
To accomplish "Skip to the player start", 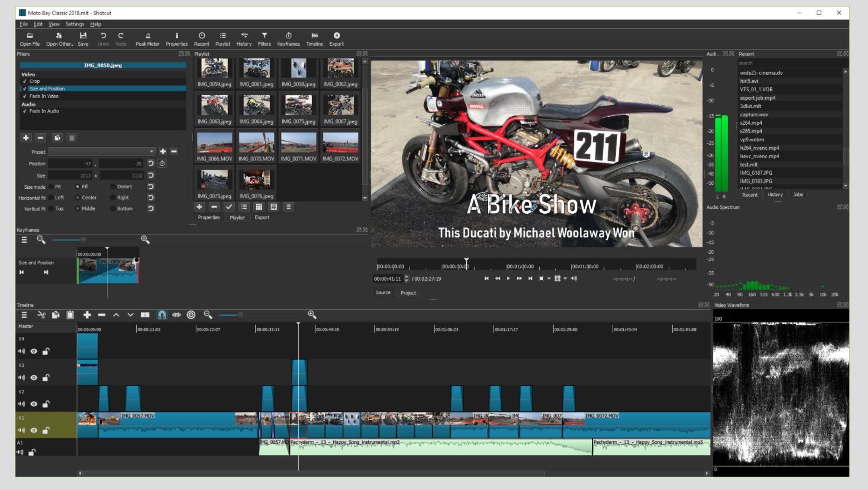I will tap(486, 278).
